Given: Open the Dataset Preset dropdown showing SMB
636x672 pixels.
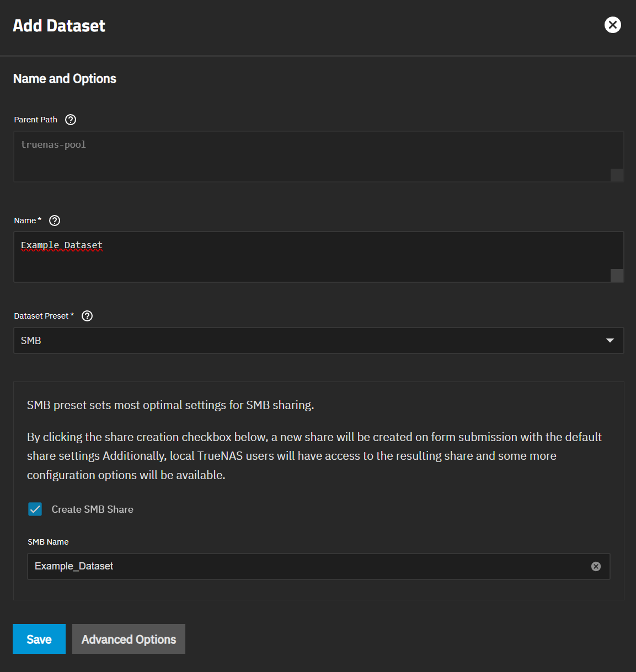Looking at the screenshot, I should pos(319,341).
